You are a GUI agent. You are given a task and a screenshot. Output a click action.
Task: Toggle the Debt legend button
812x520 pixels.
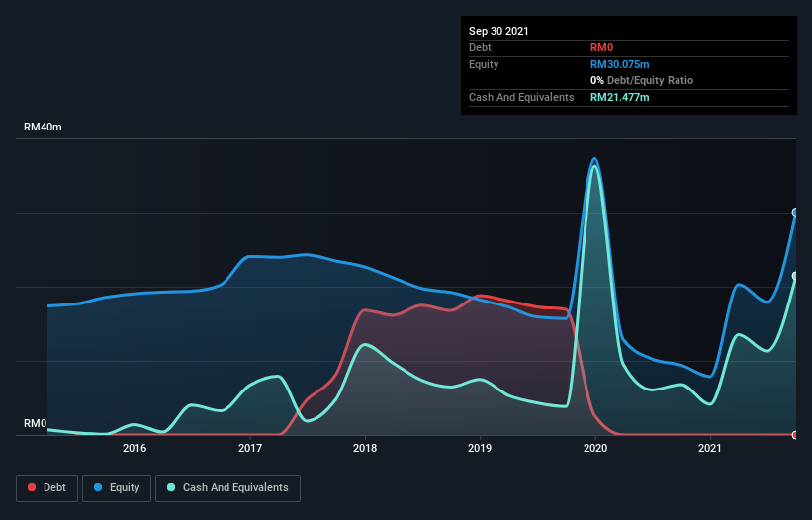click(x=46, y=488)
